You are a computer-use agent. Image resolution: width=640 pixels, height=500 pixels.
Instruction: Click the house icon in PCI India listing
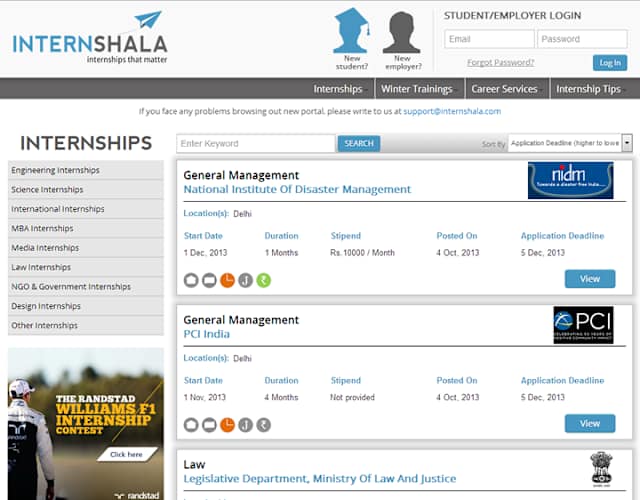191,424
